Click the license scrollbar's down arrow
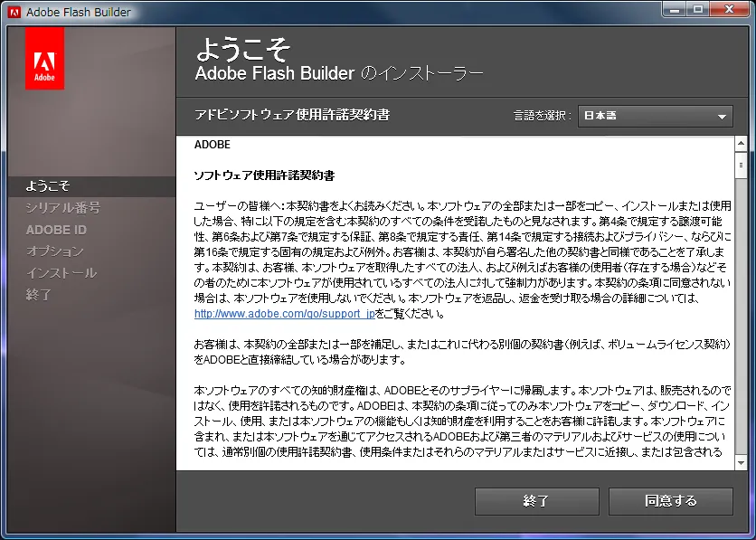 (x=741, y=463)
